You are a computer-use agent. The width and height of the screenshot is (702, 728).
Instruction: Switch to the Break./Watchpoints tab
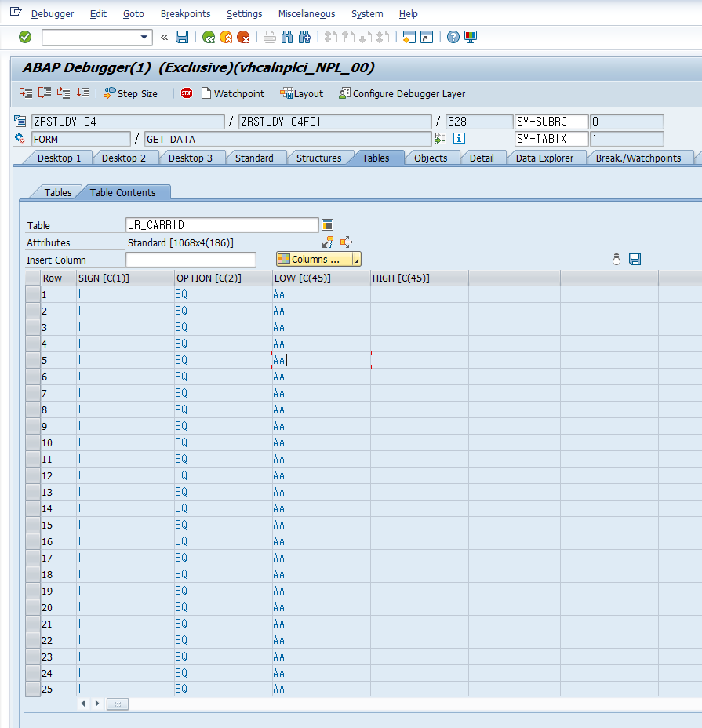pos(642,157)
